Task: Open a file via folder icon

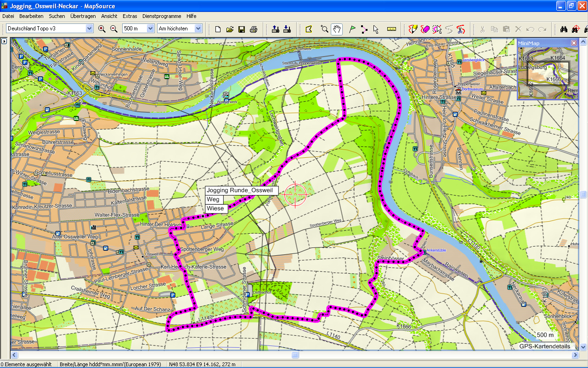Action: click(x=230, y=29)
